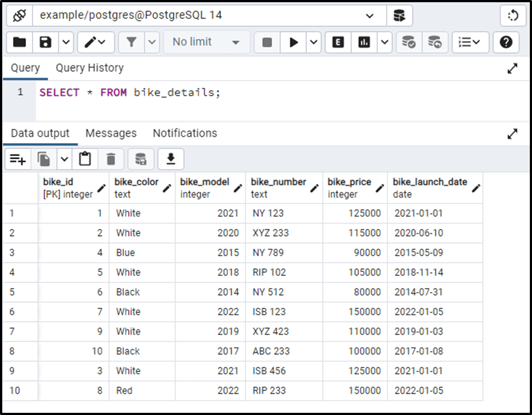
Task: Open the No limit rows dropdown
Action: click(206, 42)
